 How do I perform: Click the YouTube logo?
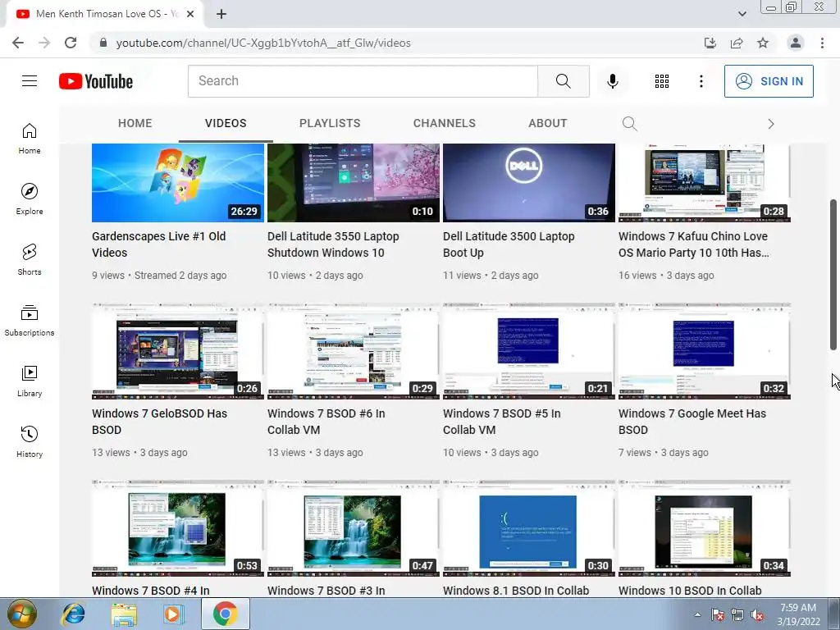96,81
